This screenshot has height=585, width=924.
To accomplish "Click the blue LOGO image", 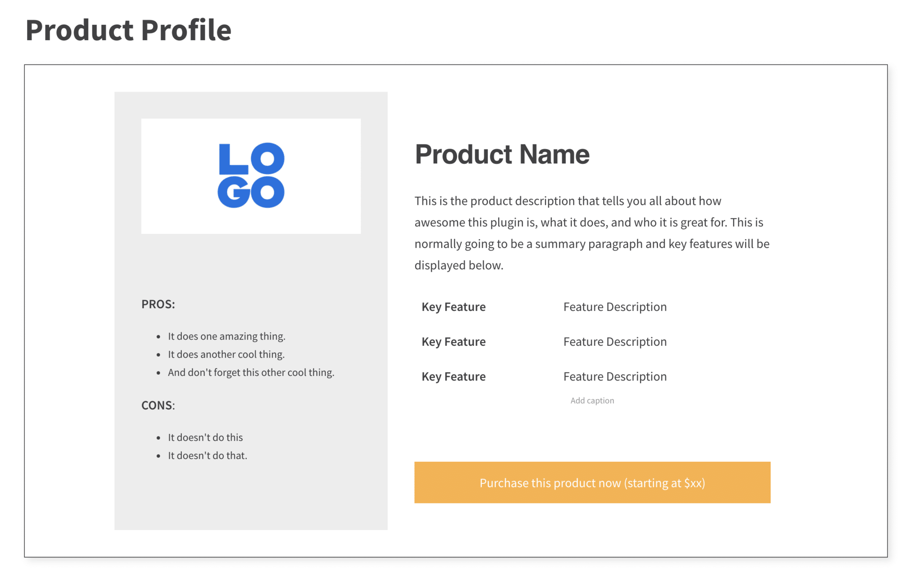I will point(251,176).
